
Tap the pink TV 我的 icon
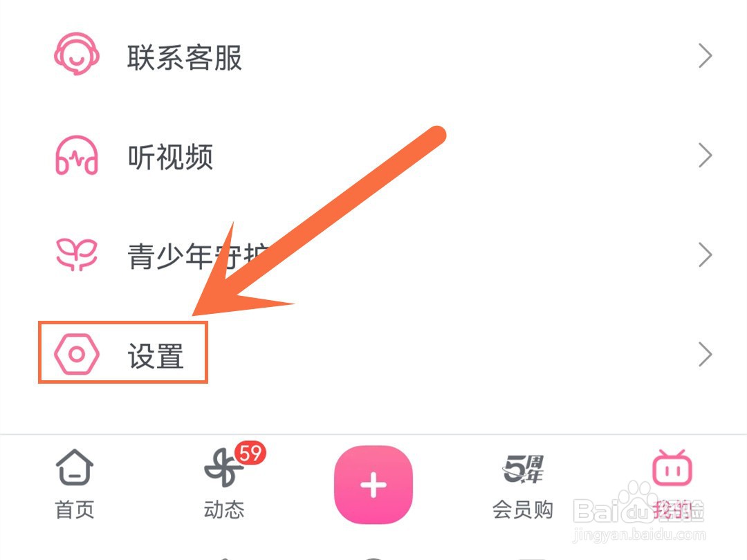(672, 467)
